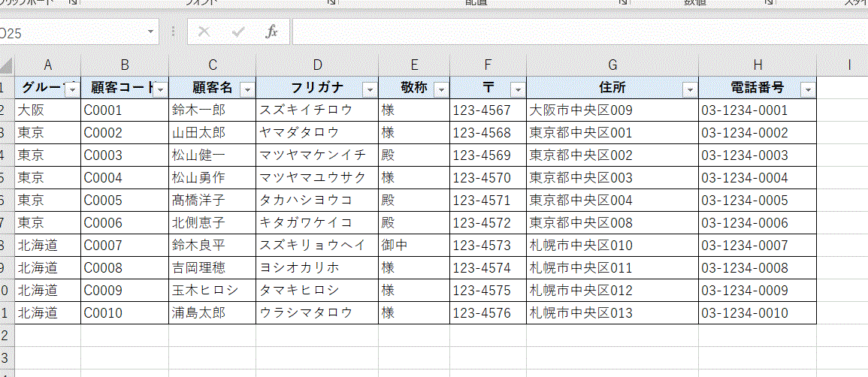This screenshot has width=868, height=377.
Task: Select customer code cell C0010
Action: point(125,313)
